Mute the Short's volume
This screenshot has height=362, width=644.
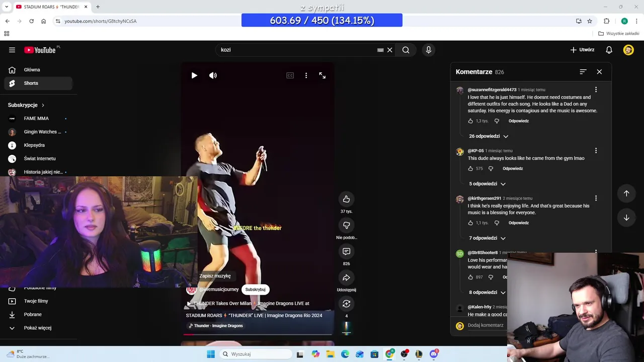pyautogui.click(x=213, y=75)
